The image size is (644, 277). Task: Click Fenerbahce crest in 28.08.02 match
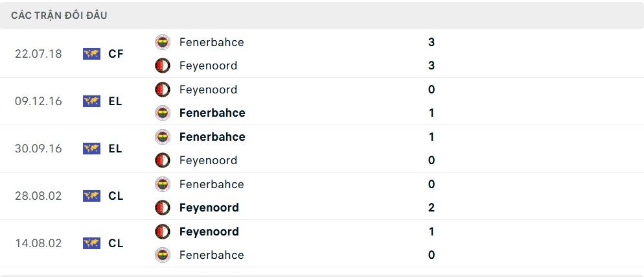point(163,184)
